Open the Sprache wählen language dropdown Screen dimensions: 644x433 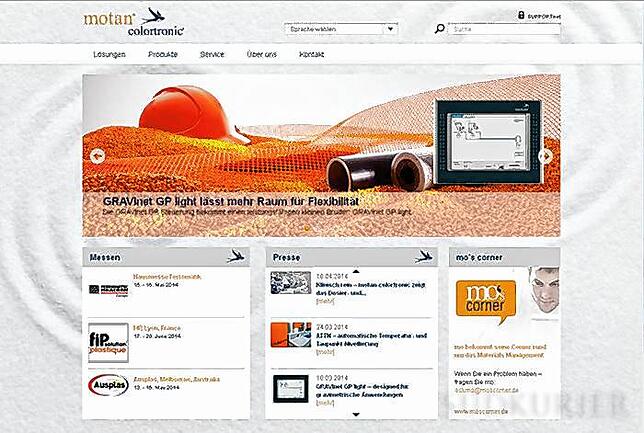pyautogui.click(x=341, y=29)
